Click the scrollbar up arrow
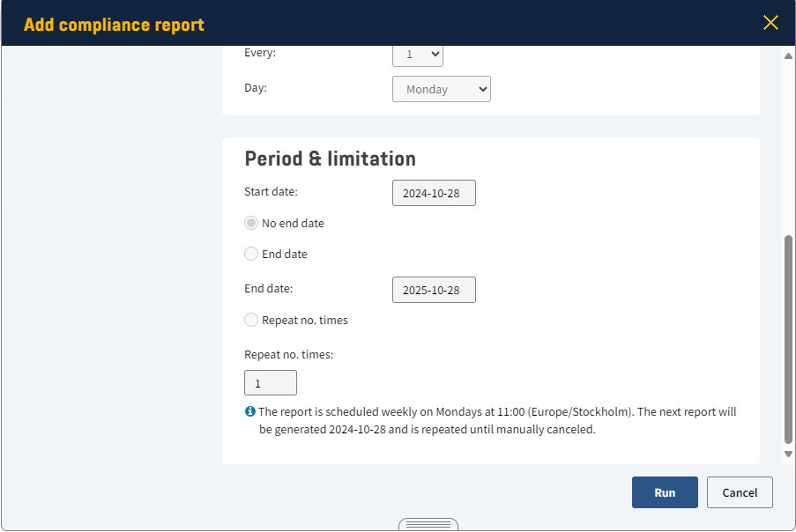The image size is (796, 532). [x=788, y=56]
